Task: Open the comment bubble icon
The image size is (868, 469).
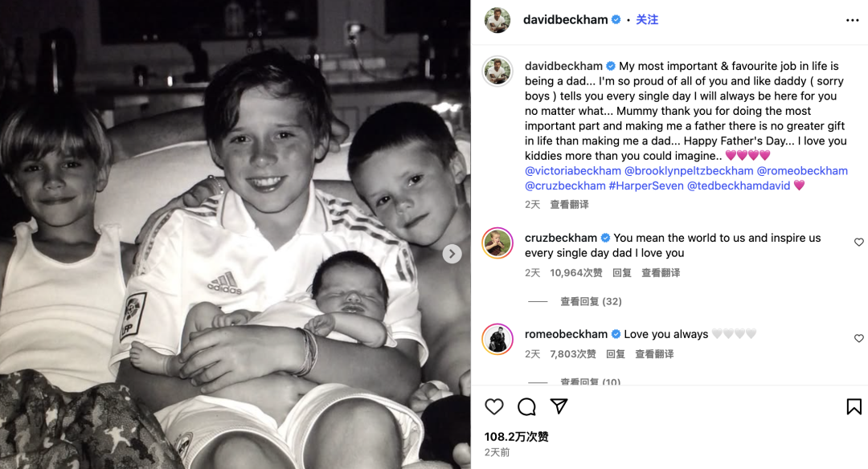Action: coord(526,407)
